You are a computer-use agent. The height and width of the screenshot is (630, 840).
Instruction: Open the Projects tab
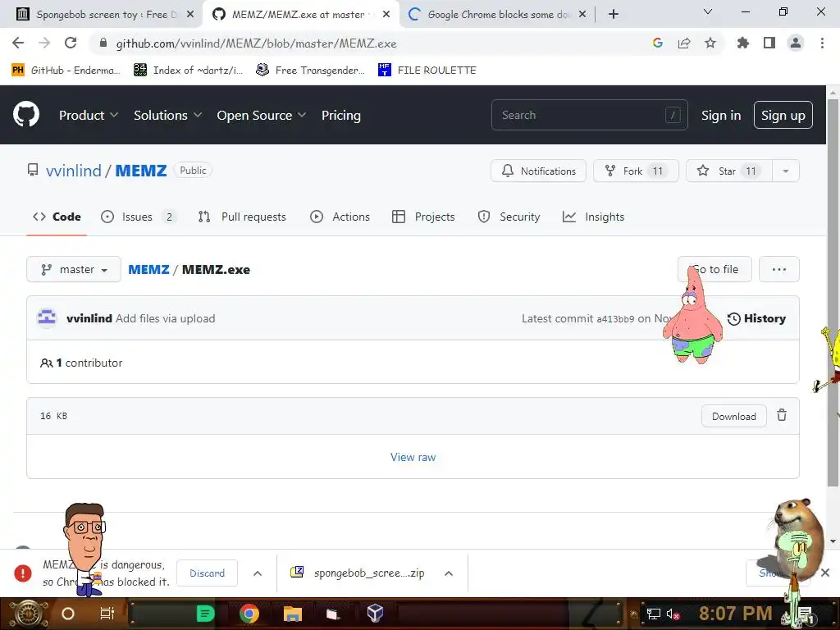(x=424, y=217)
